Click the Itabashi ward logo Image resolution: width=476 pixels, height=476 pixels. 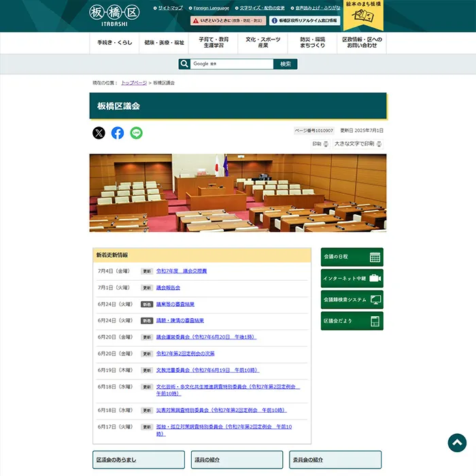(114, 15)
